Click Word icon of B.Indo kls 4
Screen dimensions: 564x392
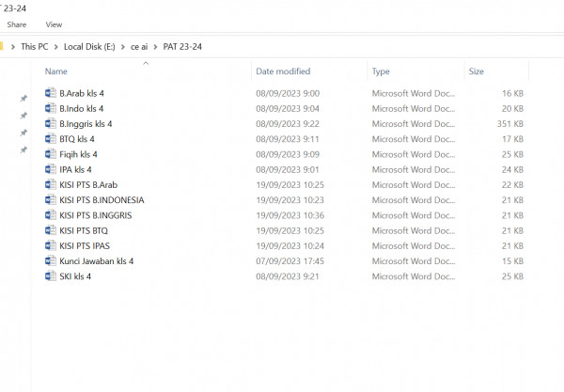point(51,108)
